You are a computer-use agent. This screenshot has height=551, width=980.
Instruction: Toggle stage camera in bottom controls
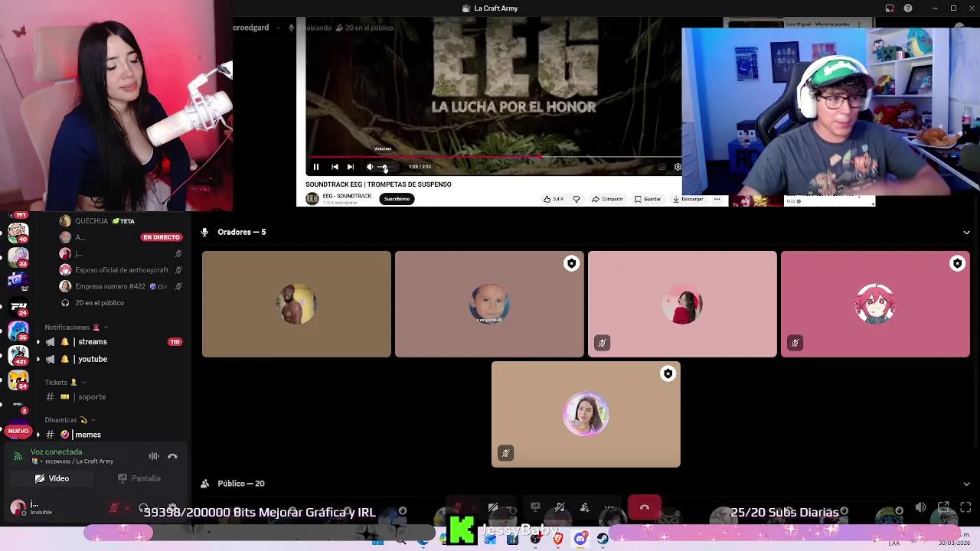[493, 507]
